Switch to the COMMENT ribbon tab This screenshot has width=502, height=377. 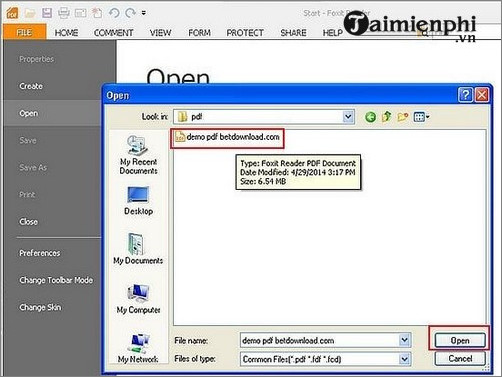(113, 33)
